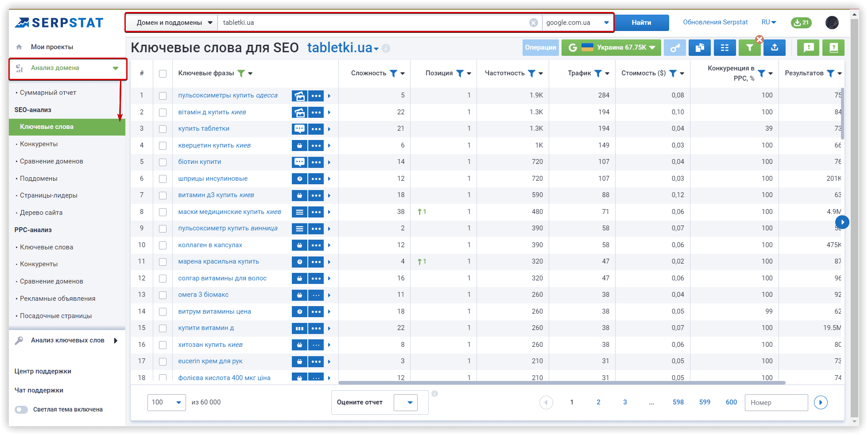Open the help book question icon
868x435 pixels.
833,48
